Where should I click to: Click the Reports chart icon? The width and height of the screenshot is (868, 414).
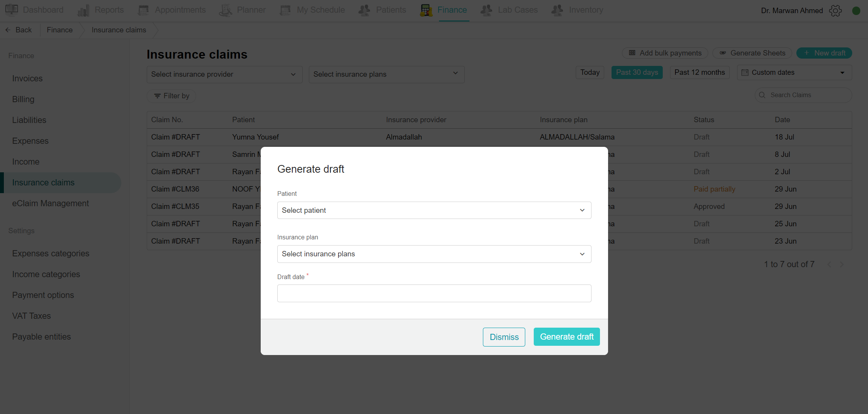83,10
